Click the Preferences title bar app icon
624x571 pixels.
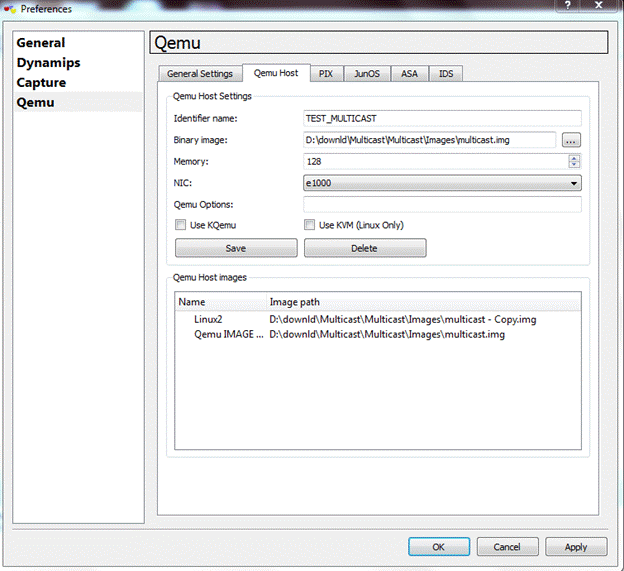click(10, 8)
